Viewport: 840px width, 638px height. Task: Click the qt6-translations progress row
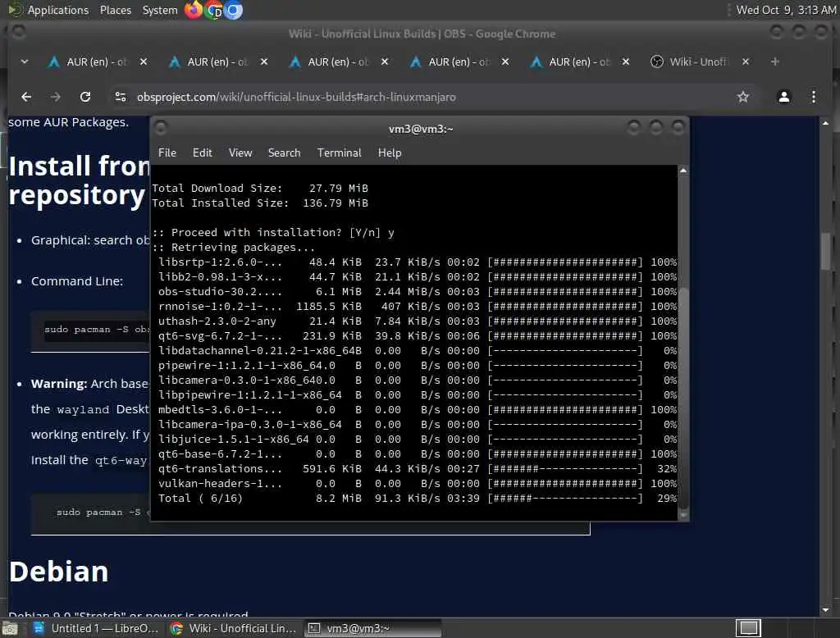[417, 469]
